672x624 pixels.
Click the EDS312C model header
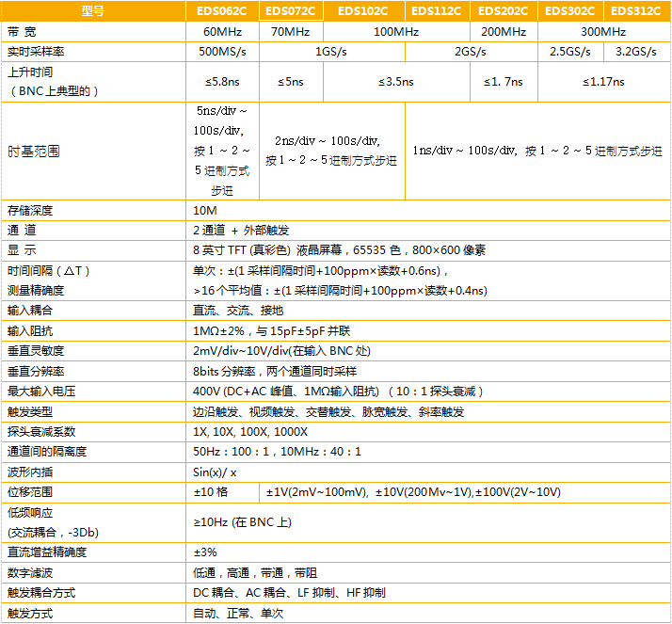[635, 11]
